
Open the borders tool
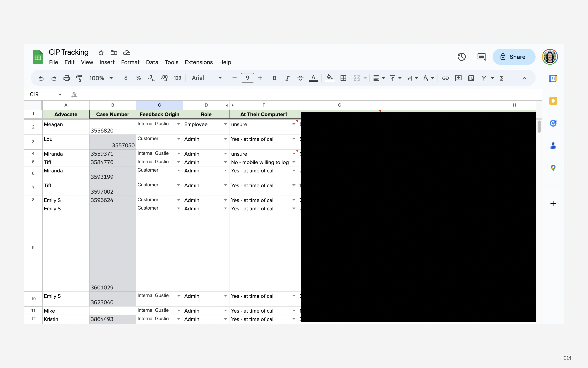tap(343, 78)
